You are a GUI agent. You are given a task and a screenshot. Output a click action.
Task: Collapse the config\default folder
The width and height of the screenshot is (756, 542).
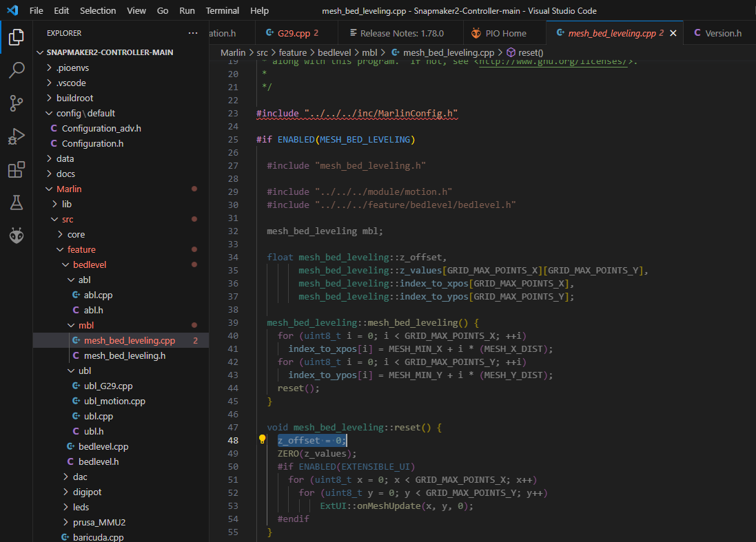pos(49,113)
